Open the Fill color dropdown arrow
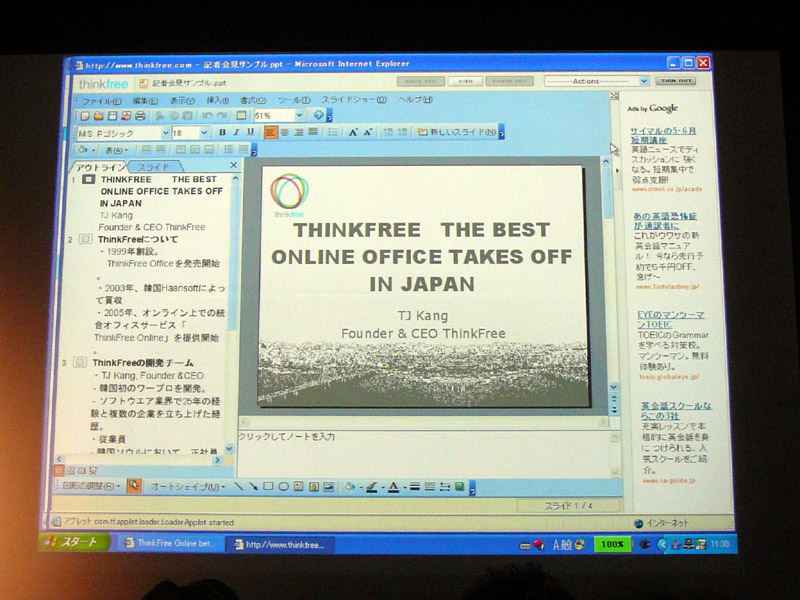Viewport: 800px width, 600px height. (x=360, y=487)
